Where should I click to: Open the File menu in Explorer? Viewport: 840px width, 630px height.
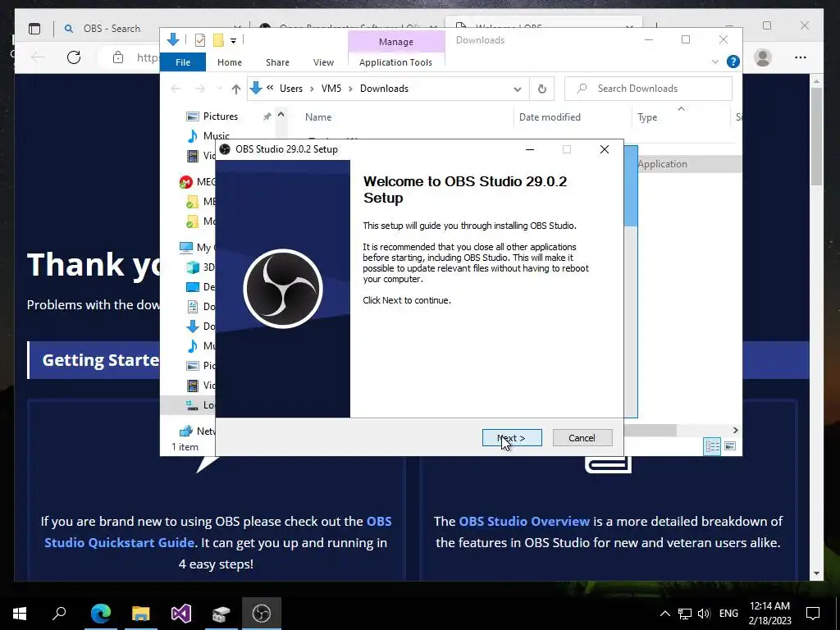[x=183, y=62]
